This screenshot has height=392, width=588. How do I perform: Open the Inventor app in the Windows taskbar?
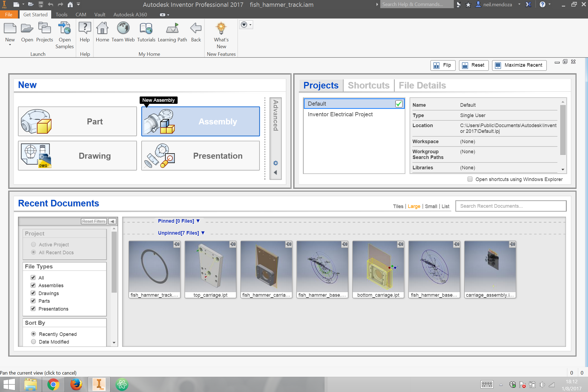99,384
